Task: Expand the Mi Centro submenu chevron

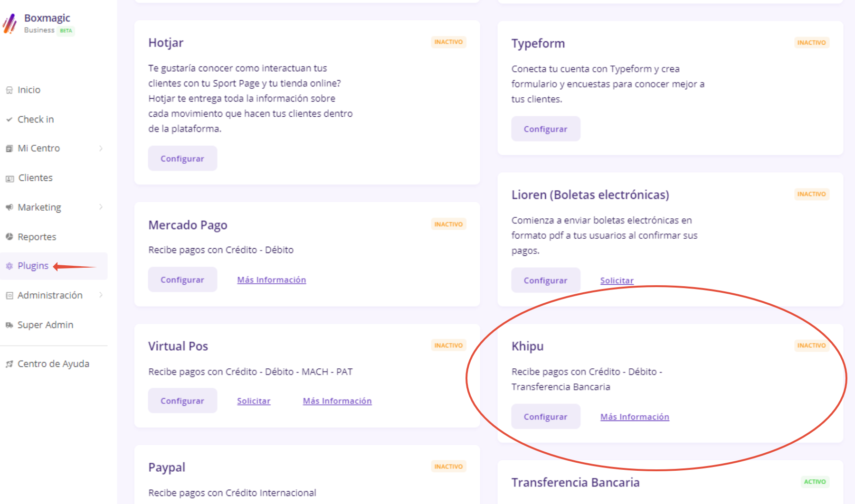Action: 101,148
